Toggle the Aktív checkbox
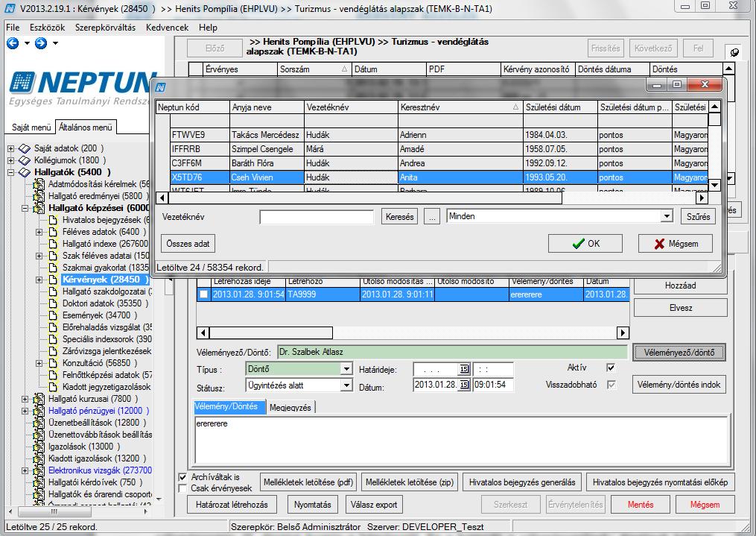 (611, 368)
